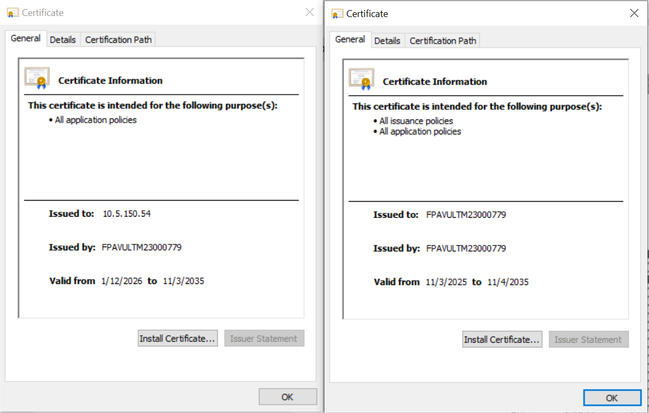Image resolution: width=649 pixels, height=413 pixels.
Task: Close the left Certificate window
Action: coord(309,13)
